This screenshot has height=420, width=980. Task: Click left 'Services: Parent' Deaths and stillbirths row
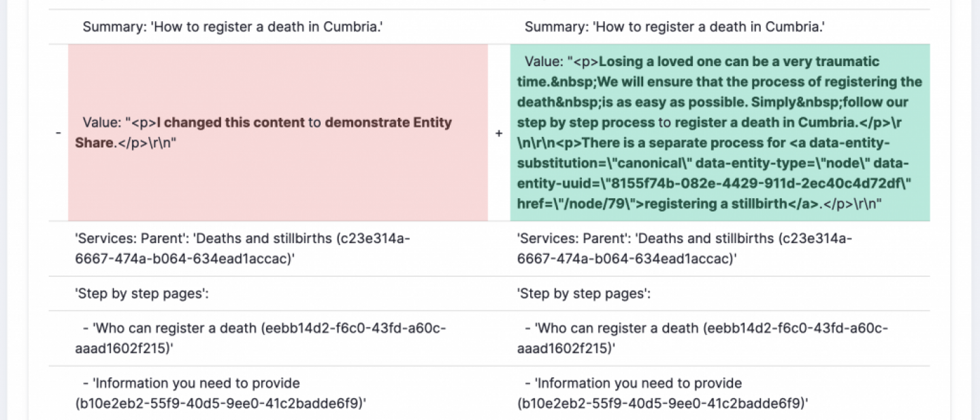click(x=242, y=248)
